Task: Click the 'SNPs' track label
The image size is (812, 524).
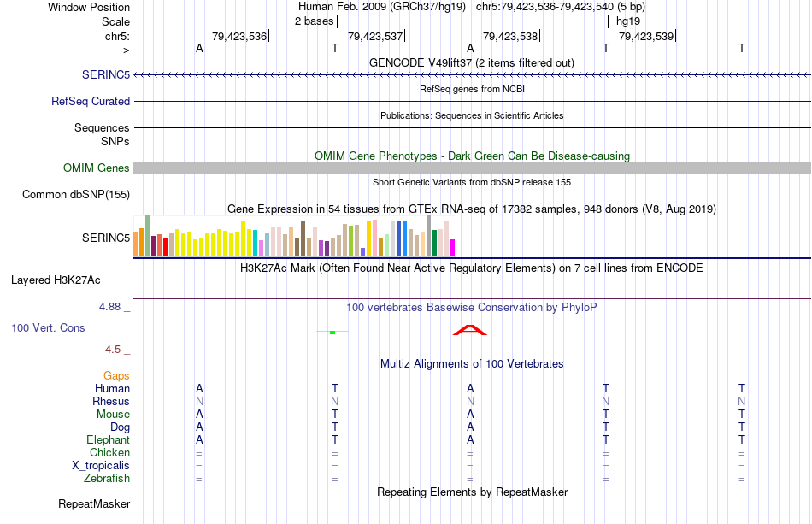Action: point(115,141)
